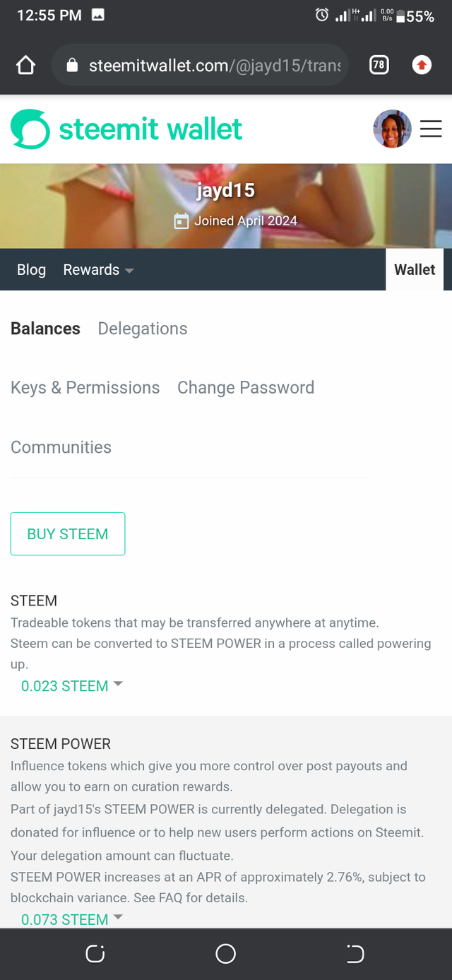Select the Wallet tab
Viewport: 452px width, 980px height.
click(415, 270)
